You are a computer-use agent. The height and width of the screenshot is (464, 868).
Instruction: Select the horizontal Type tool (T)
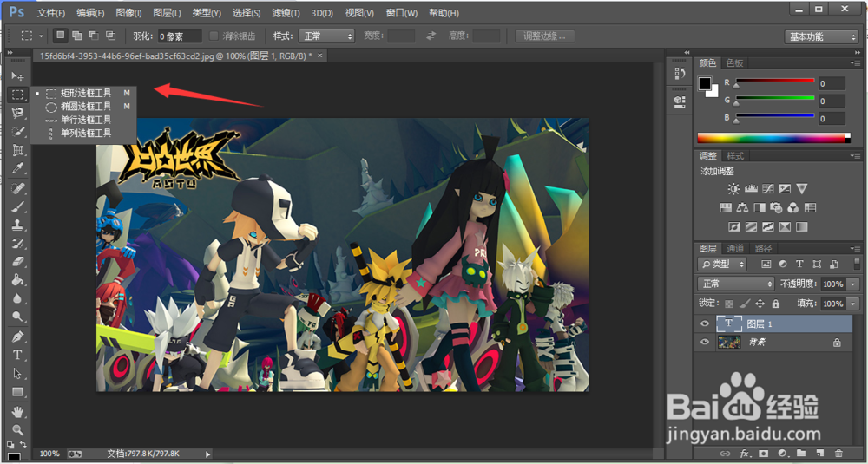pos(17,355)
